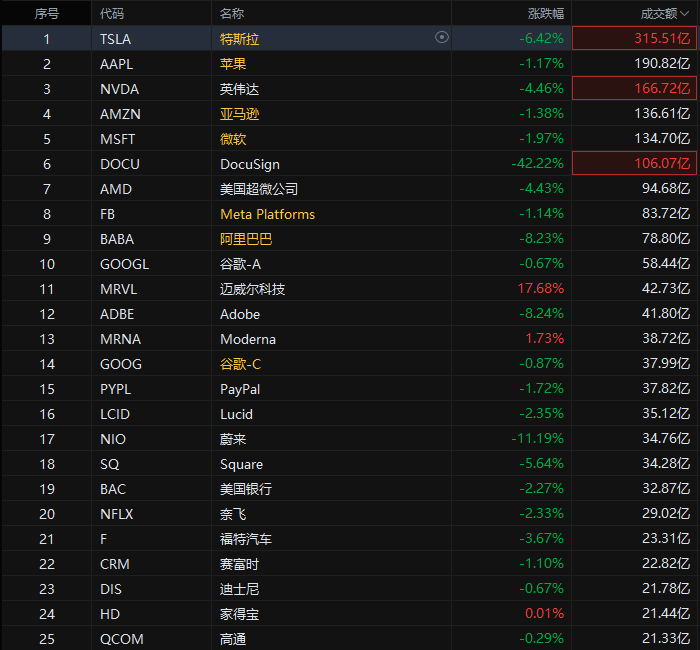This screenshot has width=700, height=650.
Task: Click the target icon in the TSLA row
Action: pyautogui.click(x=442, y=37)
